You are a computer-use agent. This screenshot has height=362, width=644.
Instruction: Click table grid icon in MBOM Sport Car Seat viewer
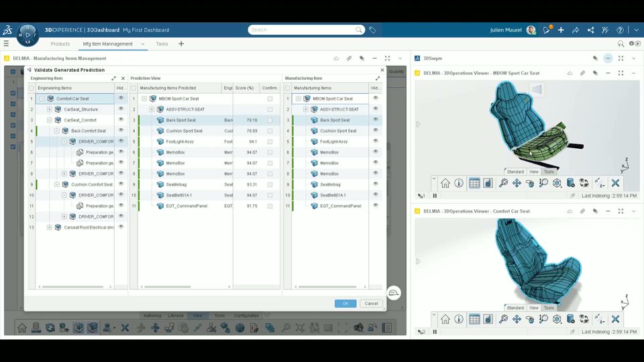point(474,183)
